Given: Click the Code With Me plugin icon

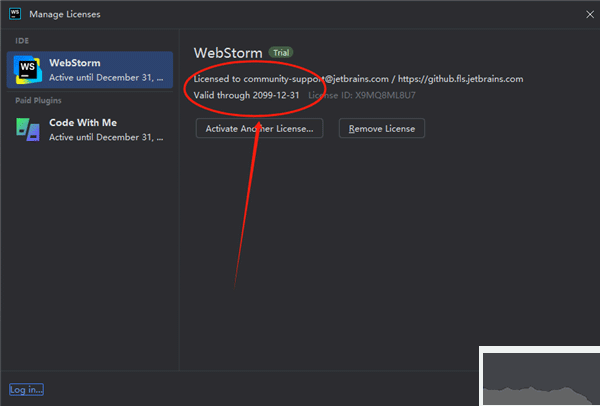Looking at the screenshot, I should pos(28,129).
